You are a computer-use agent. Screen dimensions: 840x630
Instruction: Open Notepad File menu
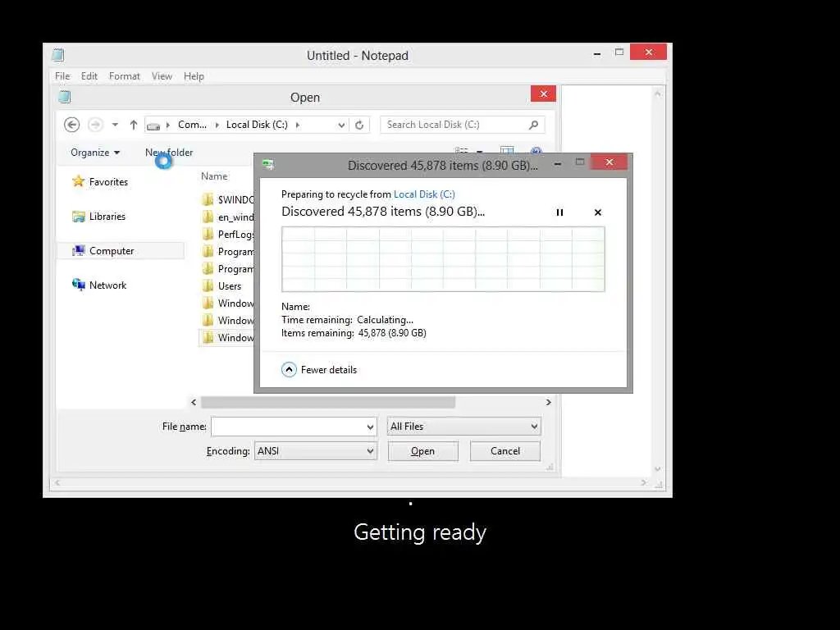(x=62, y=76)
